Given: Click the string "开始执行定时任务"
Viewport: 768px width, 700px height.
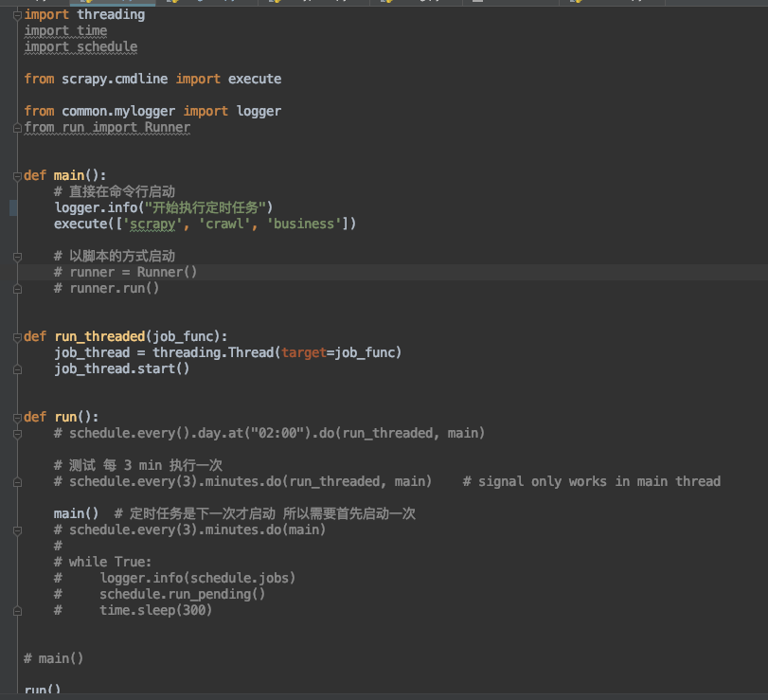Looking at the screenshot, I should (x=205, y=207).
